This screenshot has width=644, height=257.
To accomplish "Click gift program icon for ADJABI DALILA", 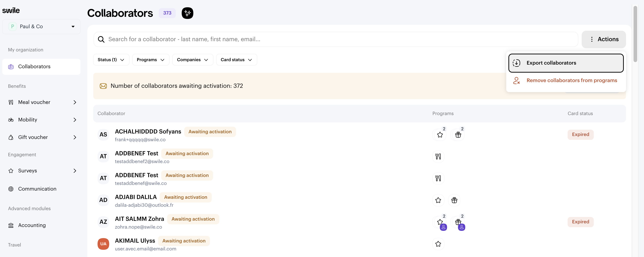I will [x=454, y=200].
